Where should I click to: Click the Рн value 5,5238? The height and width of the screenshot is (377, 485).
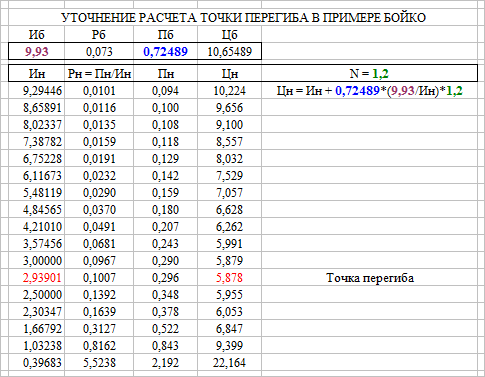pyautogui.click(x=99, y=362)
